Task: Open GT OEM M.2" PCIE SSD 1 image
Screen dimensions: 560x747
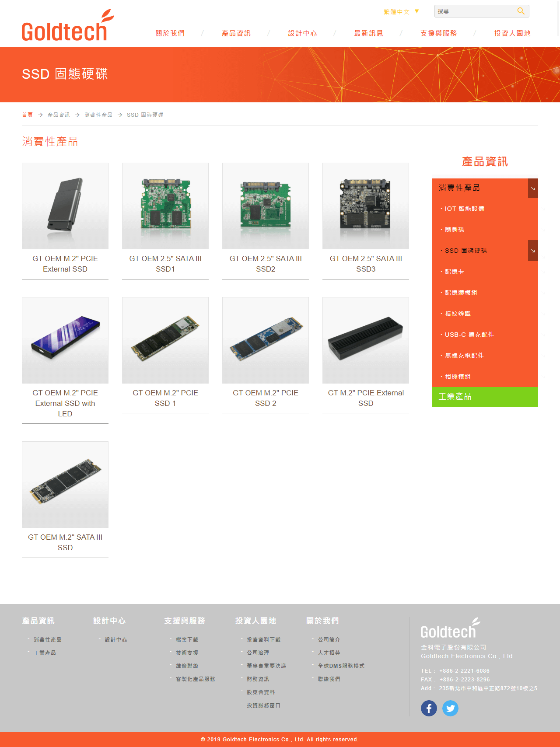Action: (x=165, y=340)
